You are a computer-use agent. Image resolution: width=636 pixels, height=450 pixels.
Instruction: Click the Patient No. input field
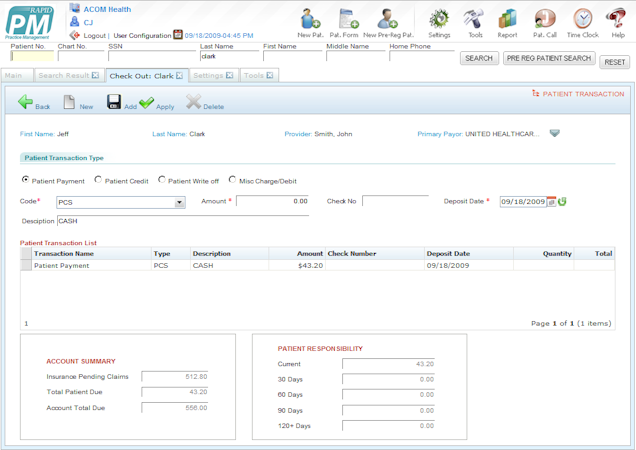(32, 56)
